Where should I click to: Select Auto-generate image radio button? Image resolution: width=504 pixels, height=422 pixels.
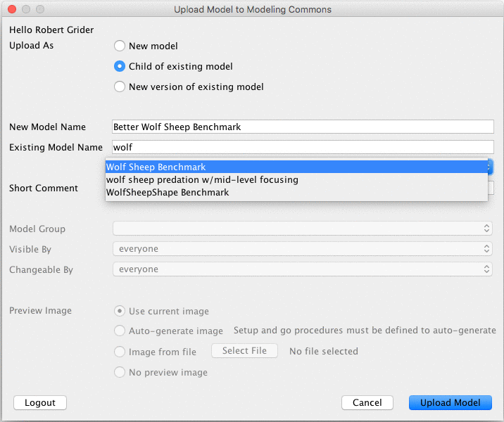coord(120,331)
